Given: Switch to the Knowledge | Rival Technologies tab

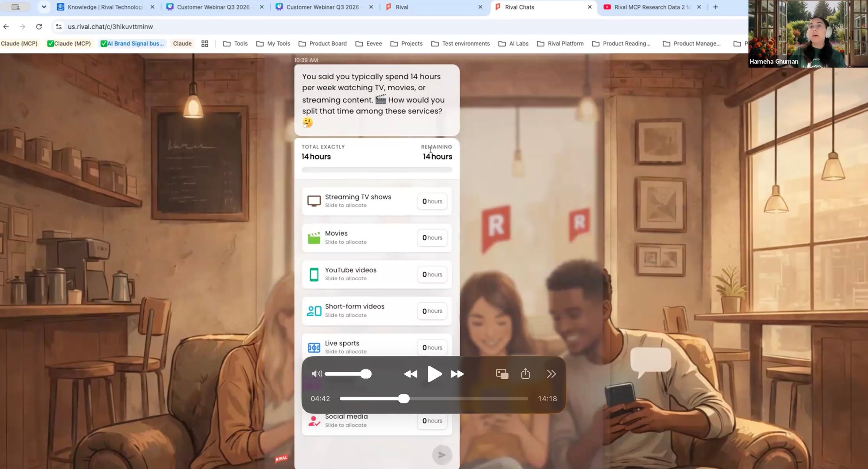Looking at the screenshot, I should [105, 7].
